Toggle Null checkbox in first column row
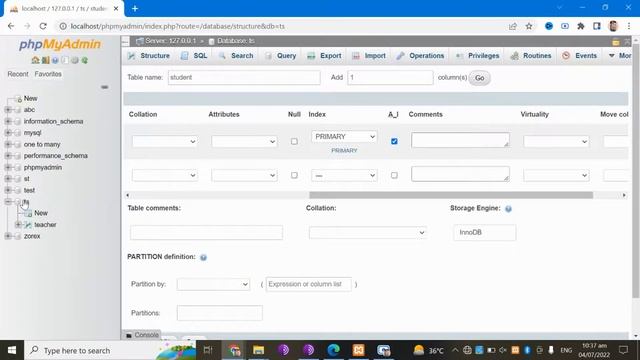This screenshot has height=360, width=640. pyautogui.click(x=294, y=142)
